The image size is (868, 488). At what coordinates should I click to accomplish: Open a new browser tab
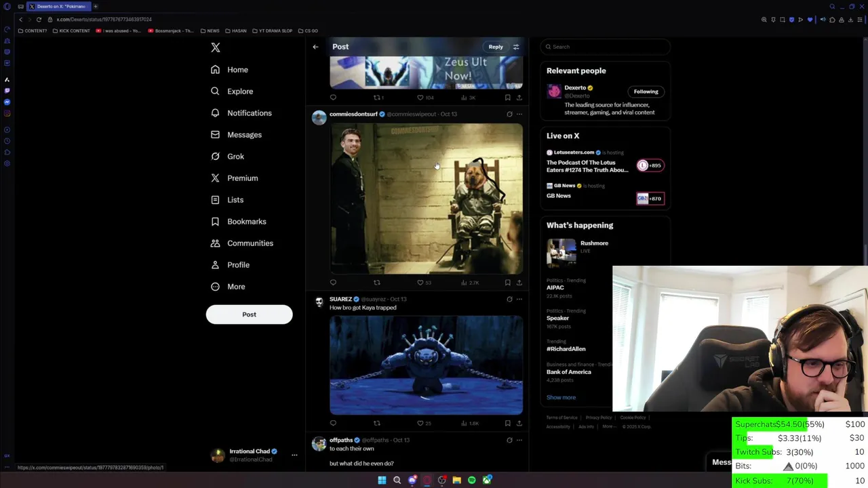pyautogui.click(x=96, y=6)
